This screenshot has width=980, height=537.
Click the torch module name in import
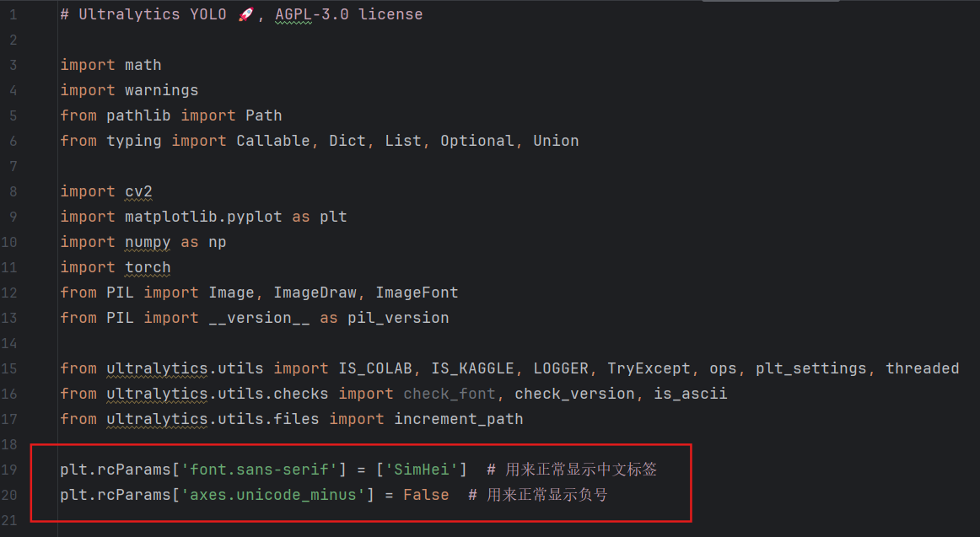pyautogui.click(x=148, y=267)
